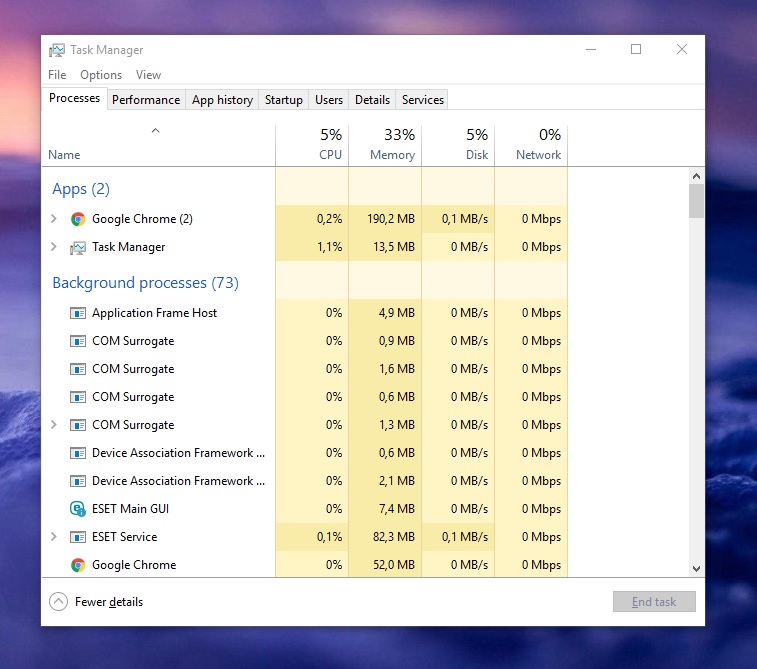Click the Application Frame Host icon
The width and height of the screenshot is (757, 669).
[x=78, y=313]
